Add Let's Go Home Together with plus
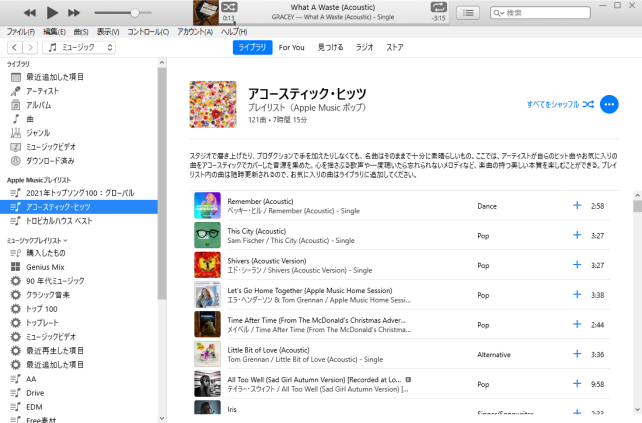Image resolution: width=642 pixels, height=423 pixels. [x=577, y=294]
